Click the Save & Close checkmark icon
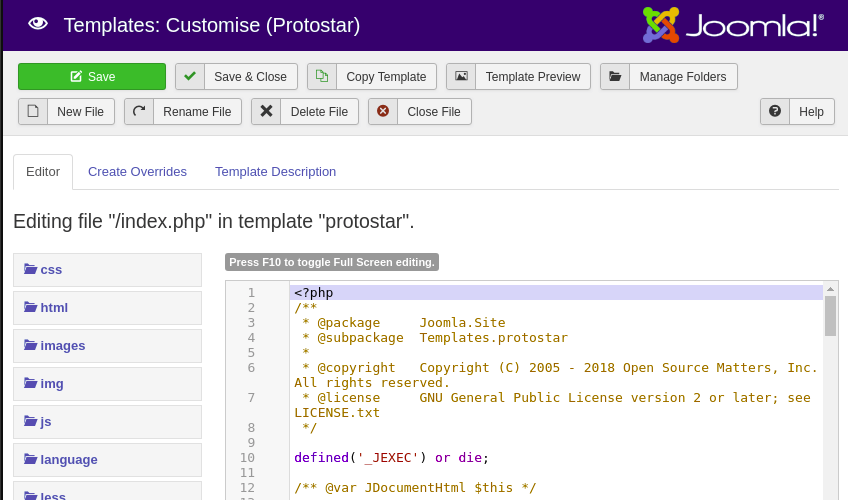848x500 pixels. 190,77
